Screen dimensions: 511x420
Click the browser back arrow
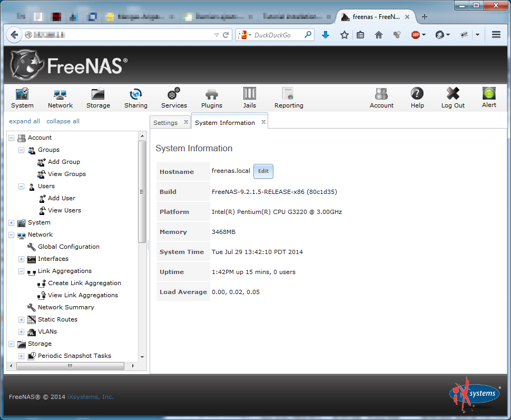(14, 35)
